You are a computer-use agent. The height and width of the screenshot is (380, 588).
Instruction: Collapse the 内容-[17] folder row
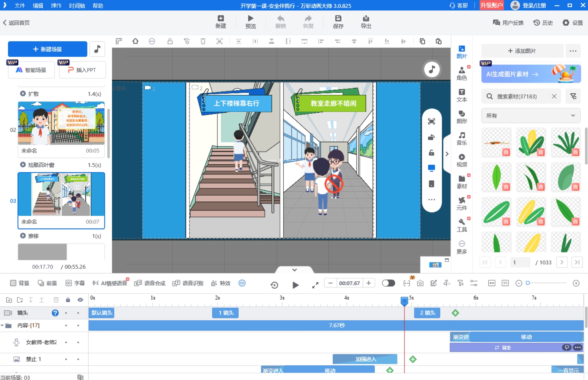[x=2, y=326]
